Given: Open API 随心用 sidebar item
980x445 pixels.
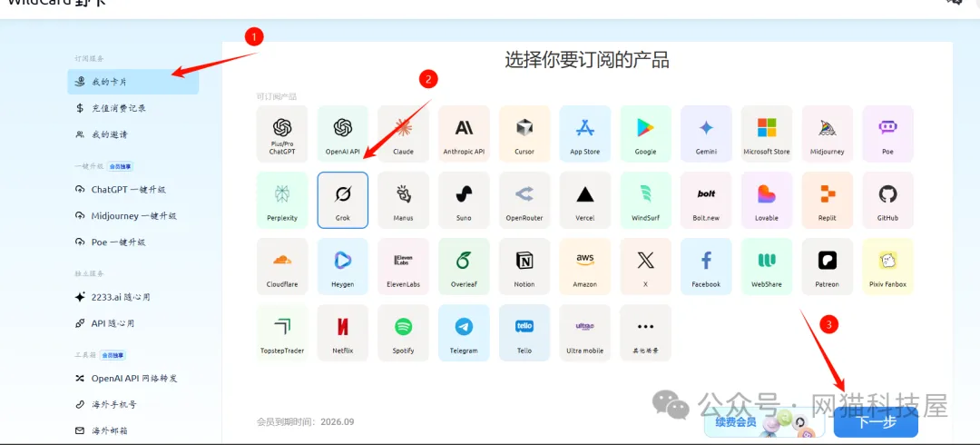Looking at the screenshot, I should (133, 323).
